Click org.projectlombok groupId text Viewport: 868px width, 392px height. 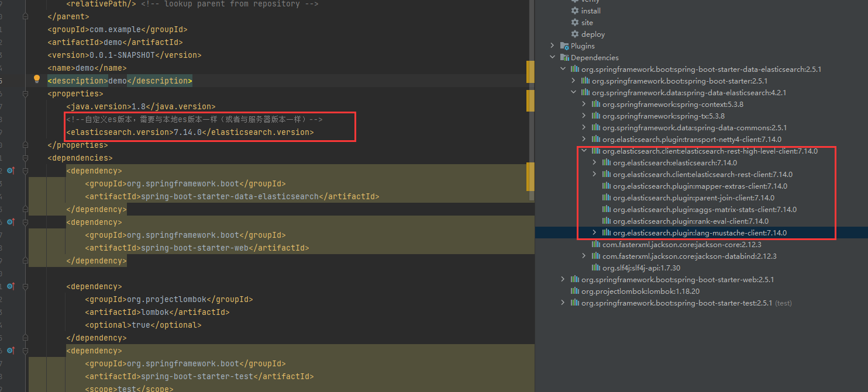pyautogui.click(x=167, y=299)
